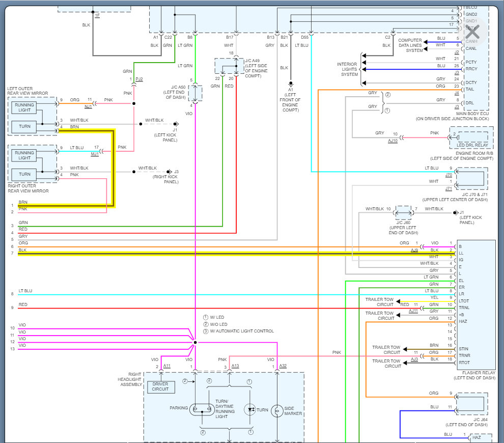
Task: Select the ENGINE ROOM R/B label
Action: pyautogui.click(x=474, y=153)
